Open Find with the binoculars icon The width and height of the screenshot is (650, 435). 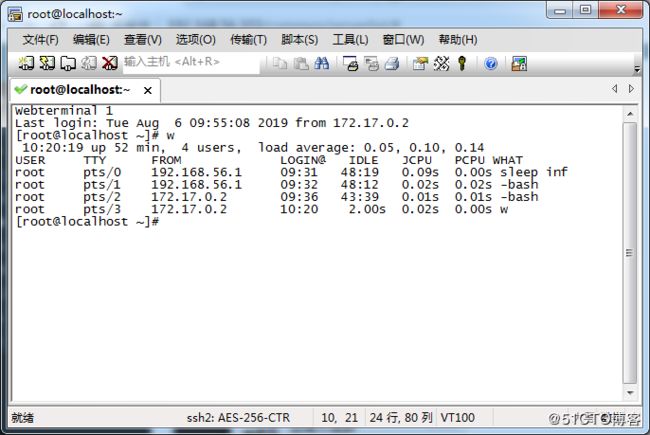(322, 63)
